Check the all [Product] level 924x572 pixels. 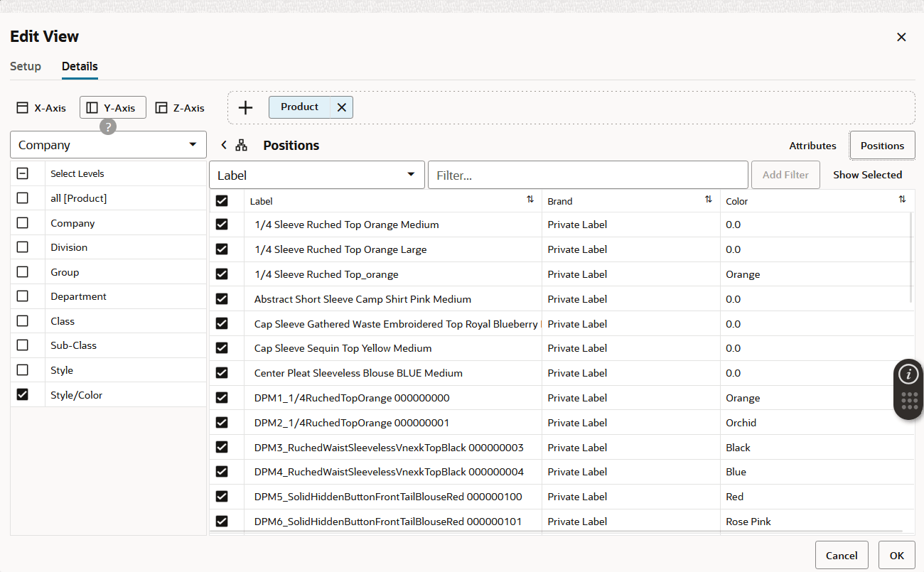[22, 198]
